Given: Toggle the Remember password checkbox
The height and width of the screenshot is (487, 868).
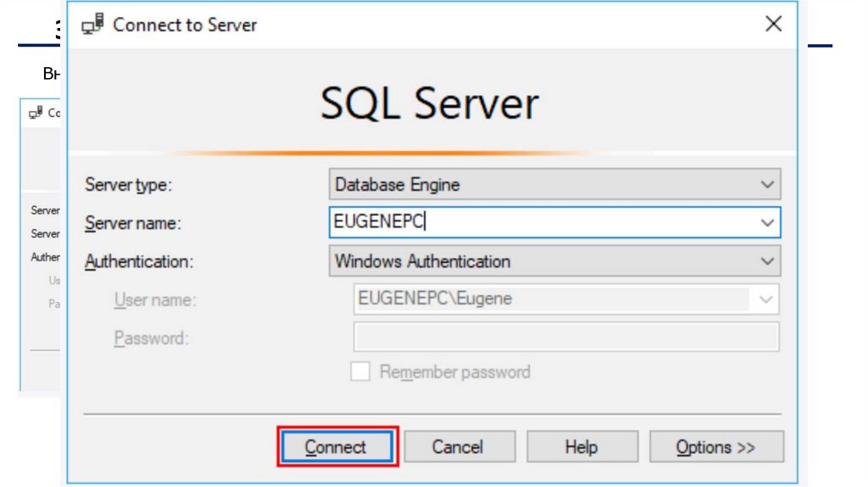Looking at the screenshot, I should [x=360, y=372].
